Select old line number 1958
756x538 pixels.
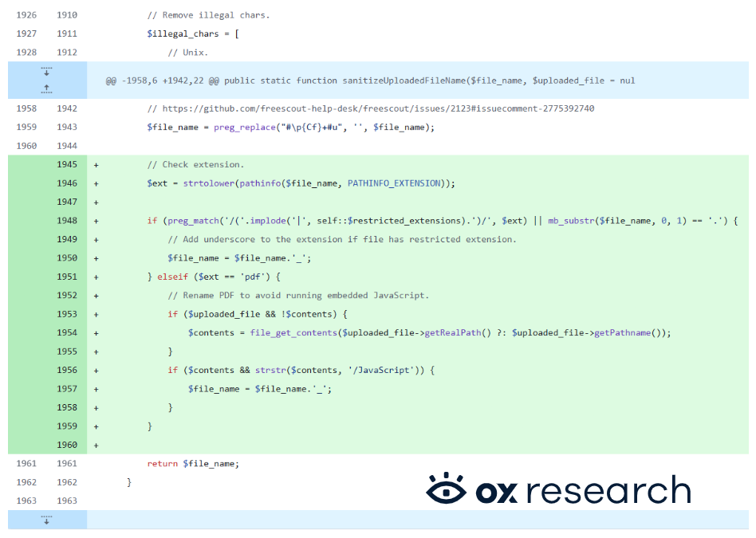26,108
